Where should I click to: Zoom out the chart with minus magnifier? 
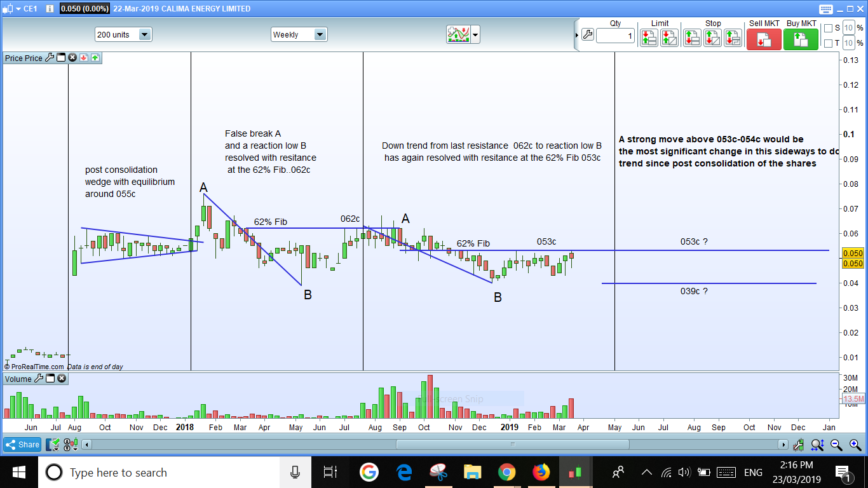click(836, 445)
